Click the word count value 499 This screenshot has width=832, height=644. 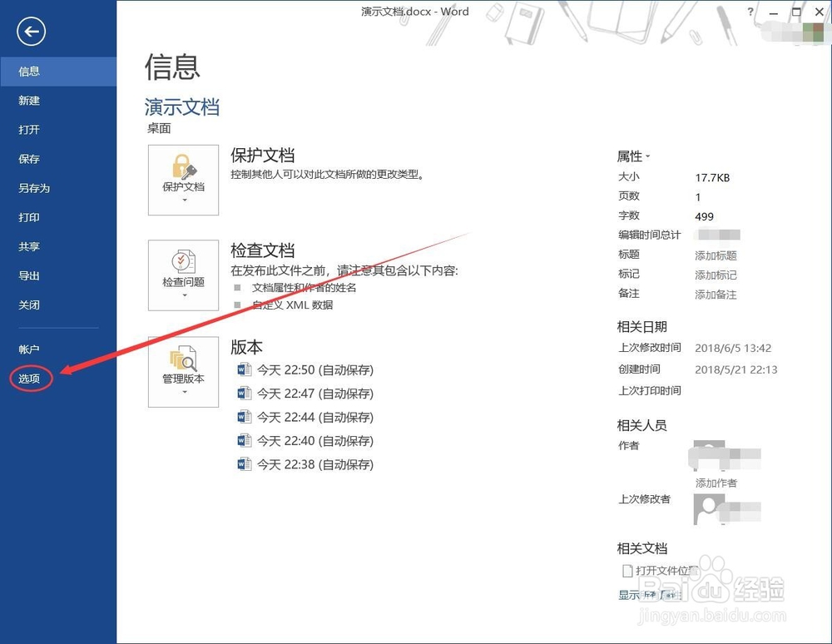pyautogui.click(x=704, y=216)
